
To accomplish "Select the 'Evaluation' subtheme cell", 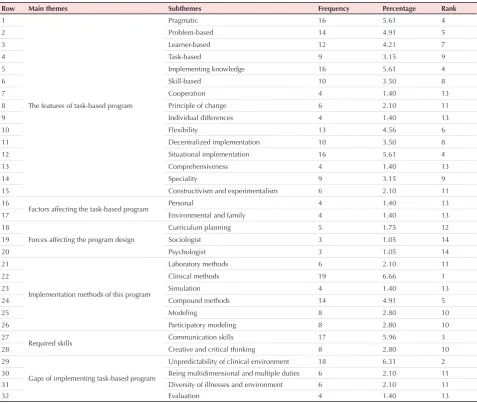I will pyautogui.click(x=184, y=396).
